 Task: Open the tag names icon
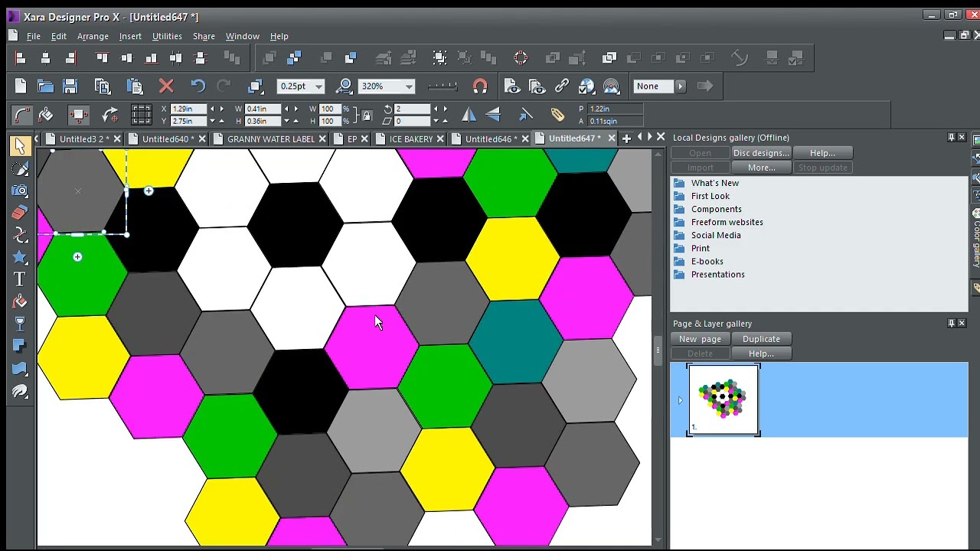[557, 115]
